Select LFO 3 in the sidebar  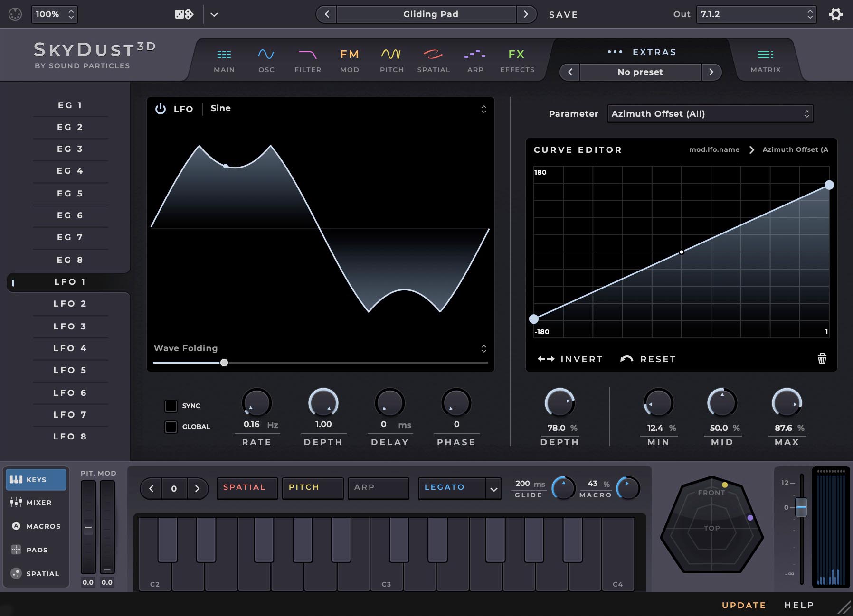[70, 326]
